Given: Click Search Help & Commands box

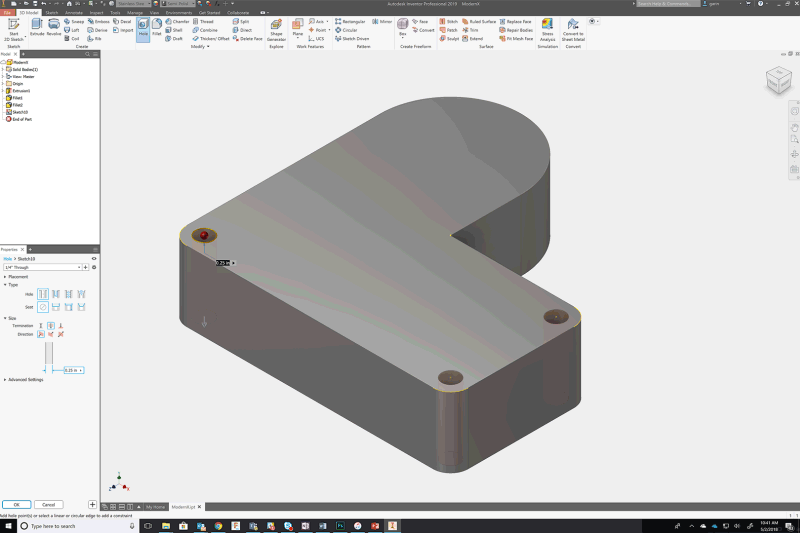Looking at the screenshot, I should (x=668, y=4).
